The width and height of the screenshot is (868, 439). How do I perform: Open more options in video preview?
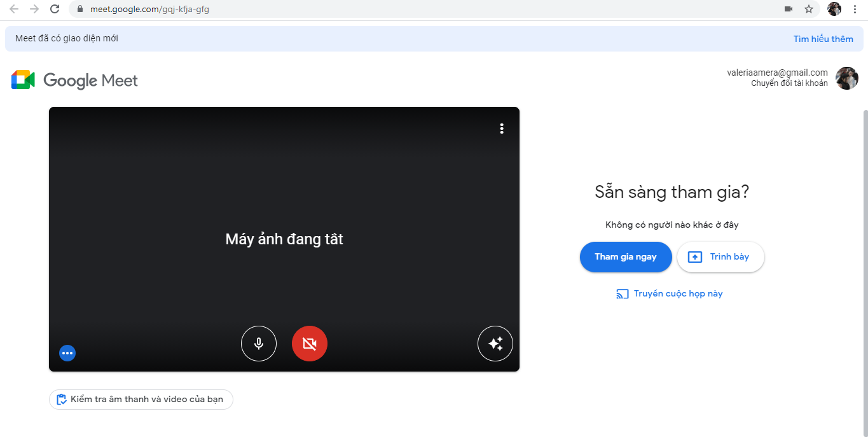coord(502,129)
